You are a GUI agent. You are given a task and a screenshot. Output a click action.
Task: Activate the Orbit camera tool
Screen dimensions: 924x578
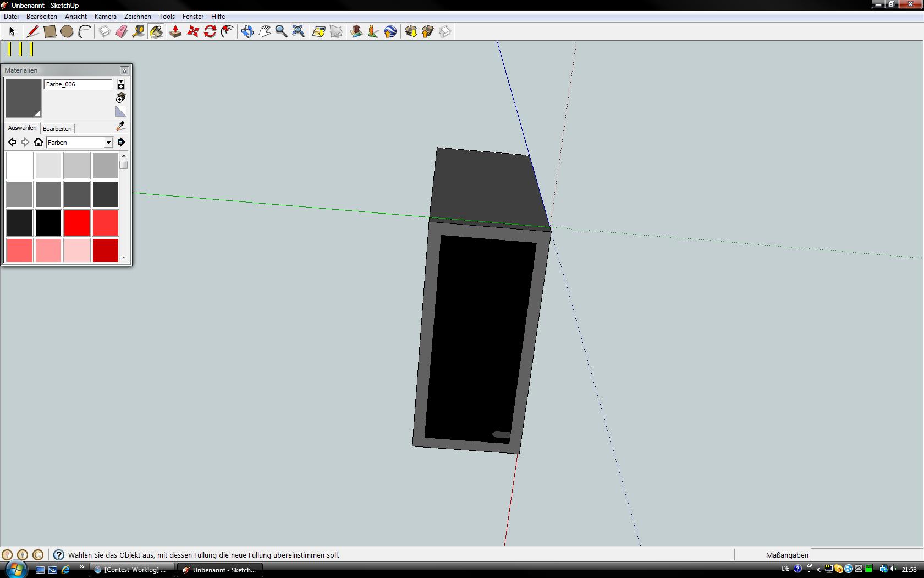click(x=247, y=31)
